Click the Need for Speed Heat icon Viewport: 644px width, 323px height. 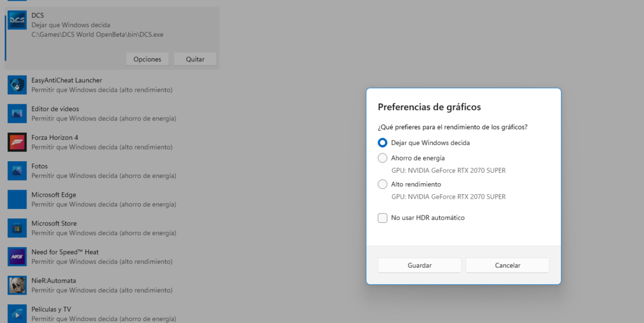click(x=17, y=257)
